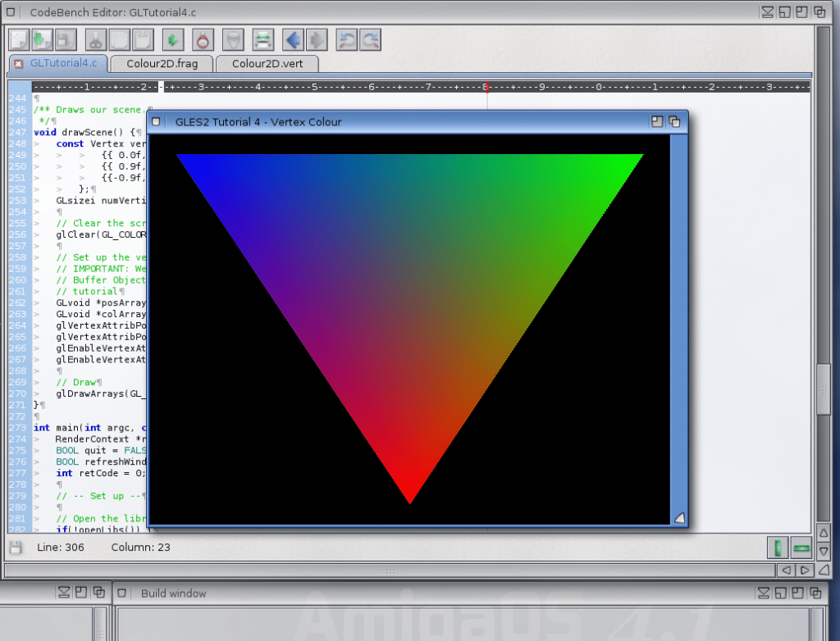Screen dimensions: 840x641
Task: Close the GLTutorial4.c tab with red X
Action: click(x=18, y=63)
